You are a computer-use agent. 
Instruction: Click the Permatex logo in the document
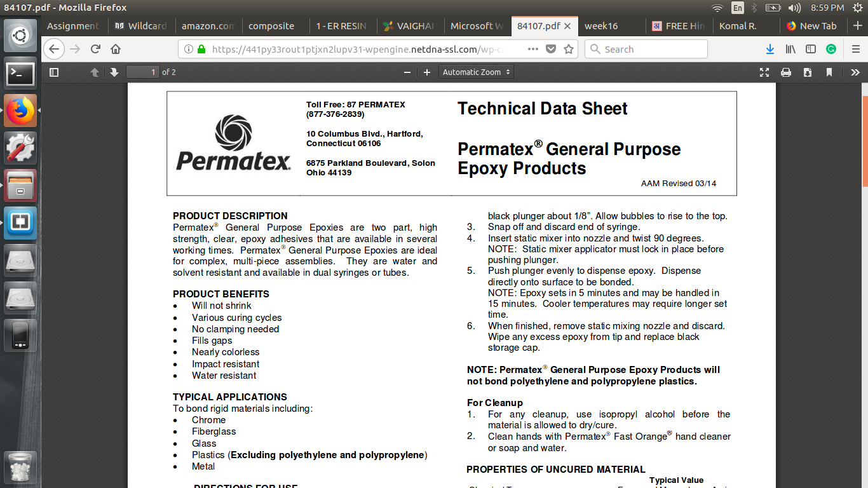coord(233,143)
